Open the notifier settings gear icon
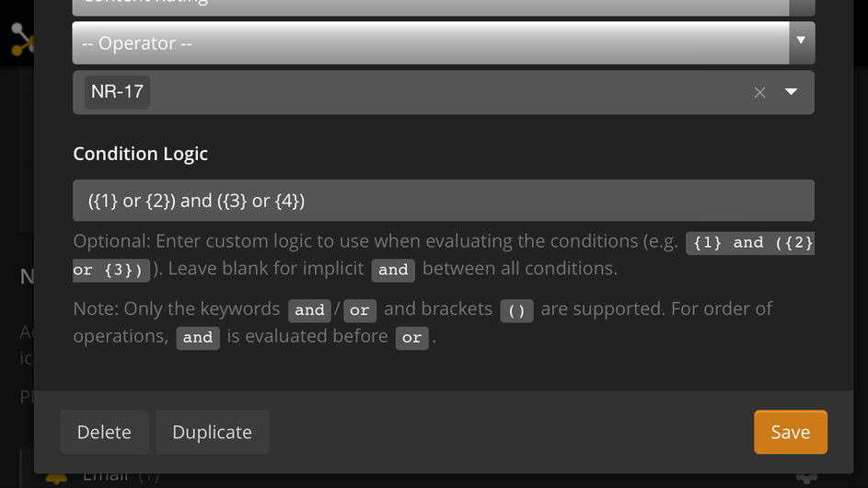868x488 pixels. [806, 475]
